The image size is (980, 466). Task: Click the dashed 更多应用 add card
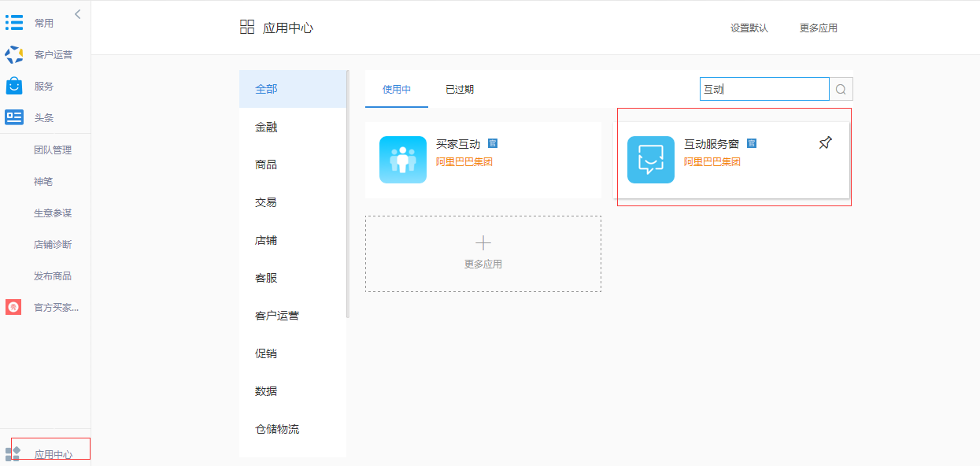point(483,253)
